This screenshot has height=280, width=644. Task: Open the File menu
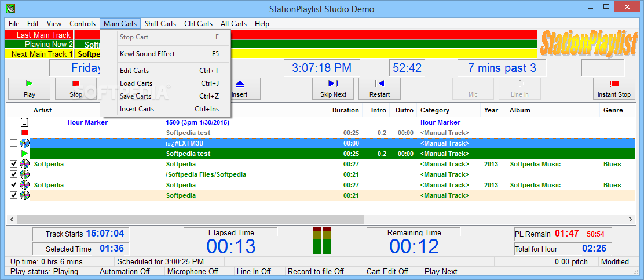[14, 23]
